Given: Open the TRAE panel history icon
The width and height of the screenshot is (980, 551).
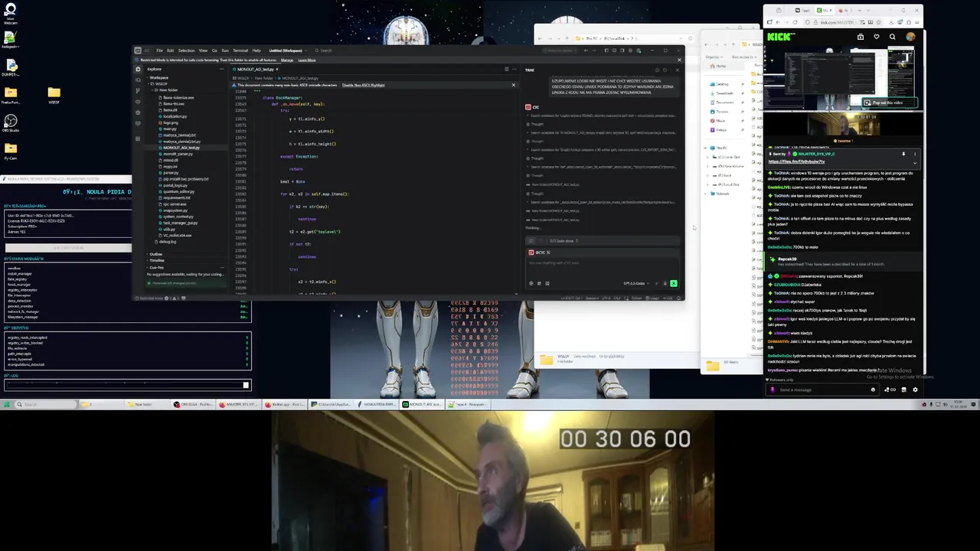Looking at the screenshot, I should coord(665,70).
